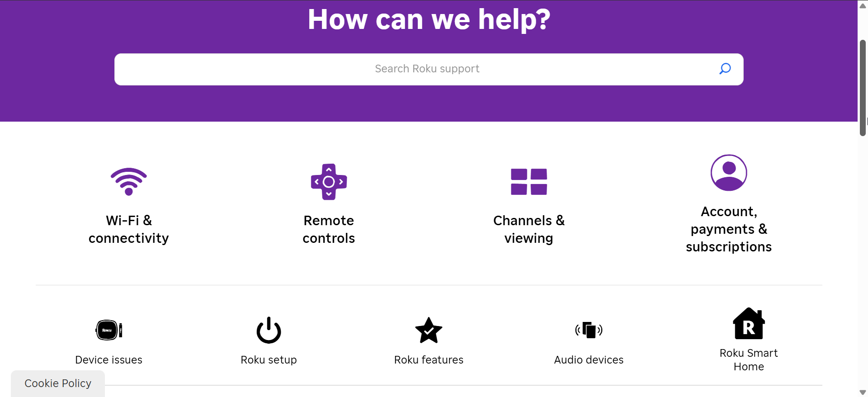Open the Roku Smart Home house icon

pos(749,323)
